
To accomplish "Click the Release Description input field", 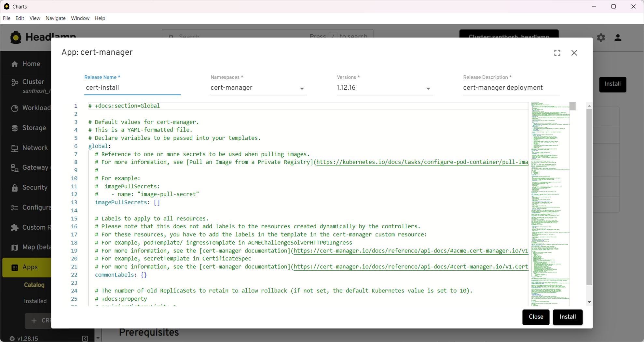I will tap(511, 88).
